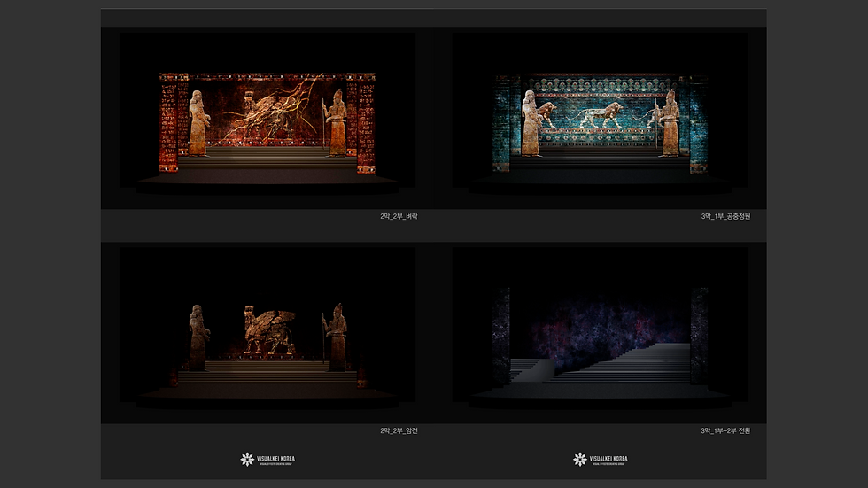Open the red lightning stage scene thumbnail
Viewport: 868px width, 488px height.
click(267, 110)
